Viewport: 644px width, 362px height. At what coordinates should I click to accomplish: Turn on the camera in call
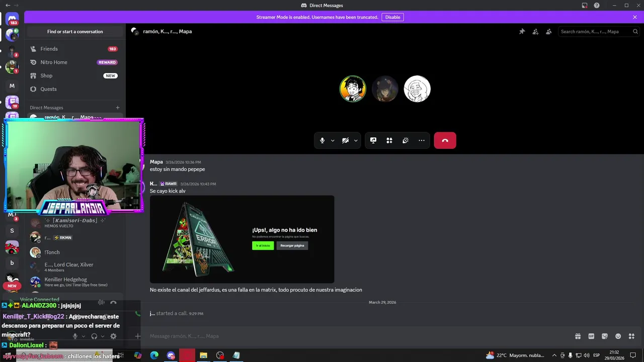tap(345, 140)
